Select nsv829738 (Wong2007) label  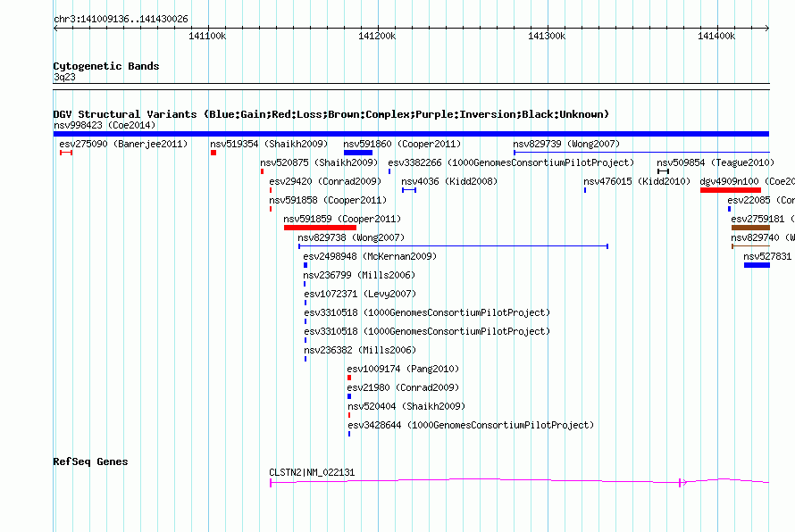click(x=351, y=237)
